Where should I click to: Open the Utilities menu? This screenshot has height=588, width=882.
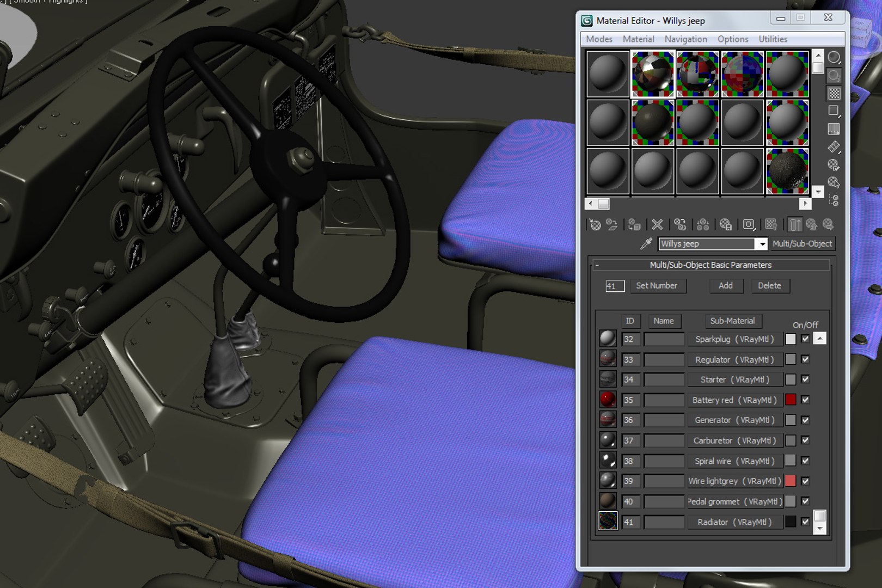[x=773, y=39]
